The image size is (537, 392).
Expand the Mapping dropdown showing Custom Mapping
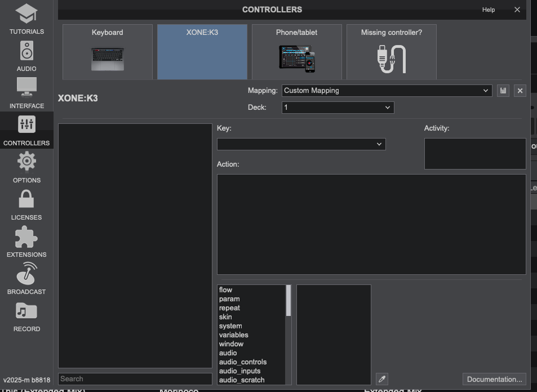pyautogui.click(x=387, y=91)
